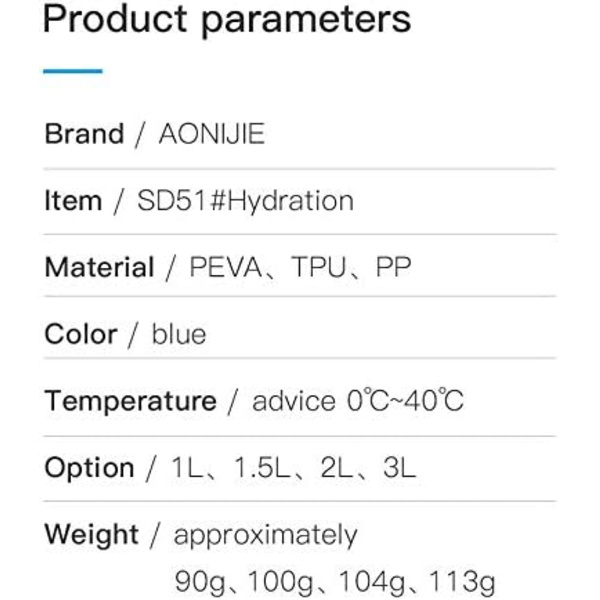Click the advice 0℃~40℃ text
Viewport: 600px width, 600px height.
[358, 401]
